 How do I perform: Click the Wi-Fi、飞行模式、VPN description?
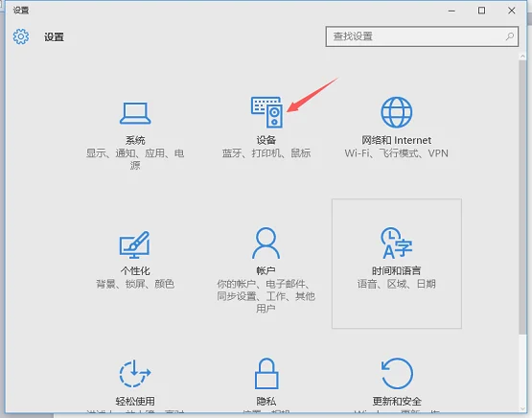click(x=396, y=153)
